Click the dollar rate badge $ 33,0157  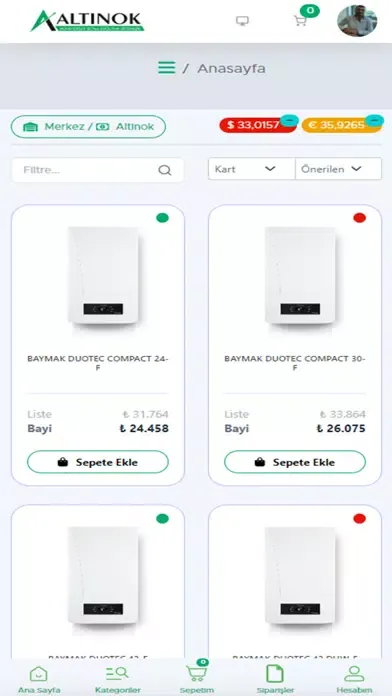pos(257,125)
